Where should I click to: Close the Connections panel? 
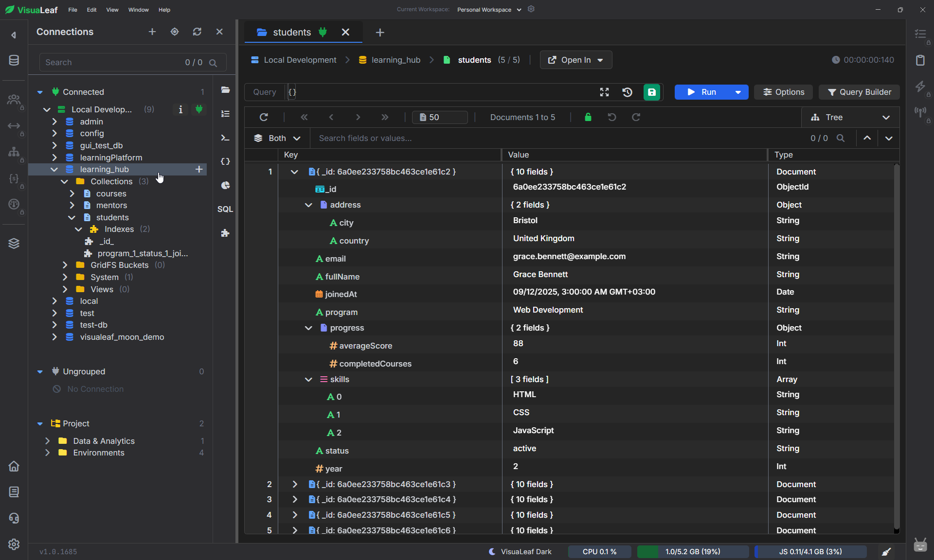pyautogui.click(x=219, y=32)
